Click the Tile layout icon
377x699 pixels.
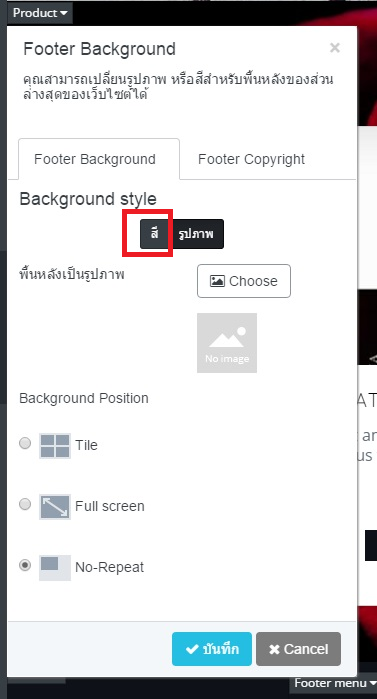point(55,445)
